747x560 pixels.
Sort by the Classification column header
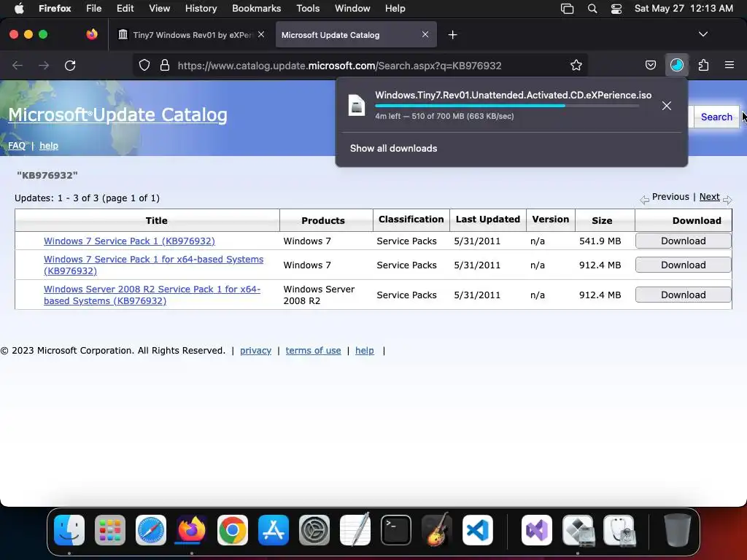(x=411, y=219)
